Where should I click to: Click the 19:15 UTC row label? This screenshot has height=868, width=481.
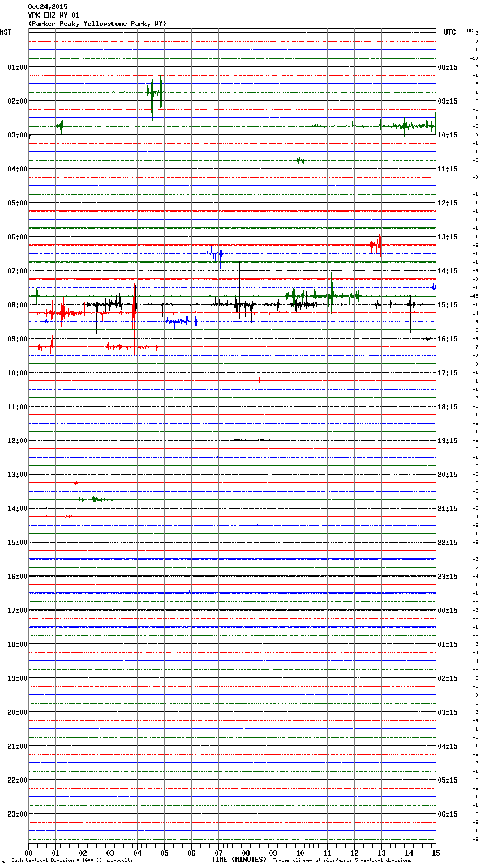448,441
